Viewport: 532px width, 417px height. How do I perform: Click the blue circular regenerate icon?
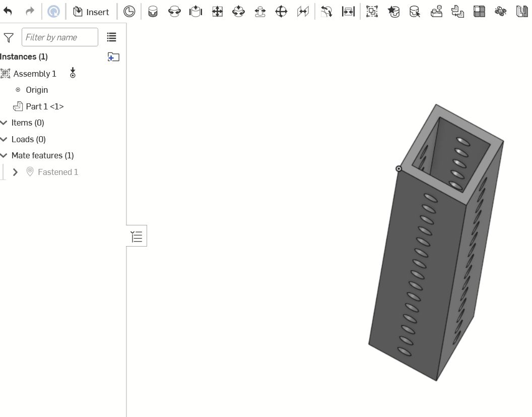53,12
